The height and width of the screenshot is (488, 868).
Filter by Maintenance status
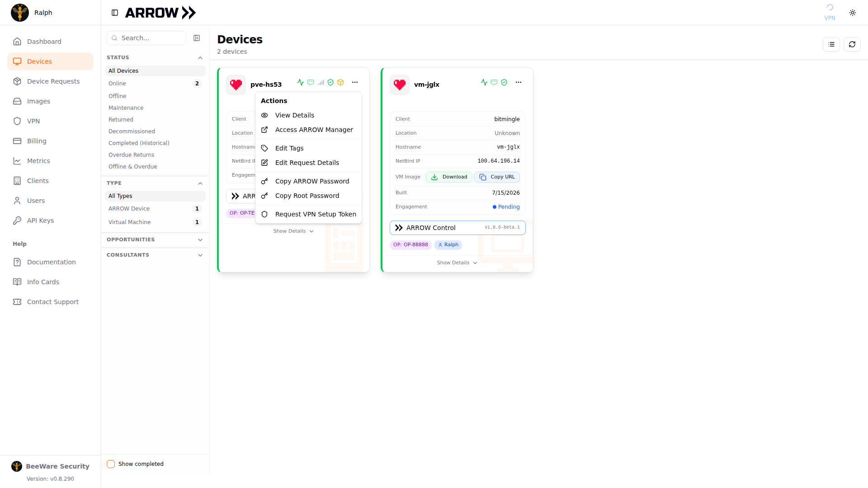click(155, 108)
